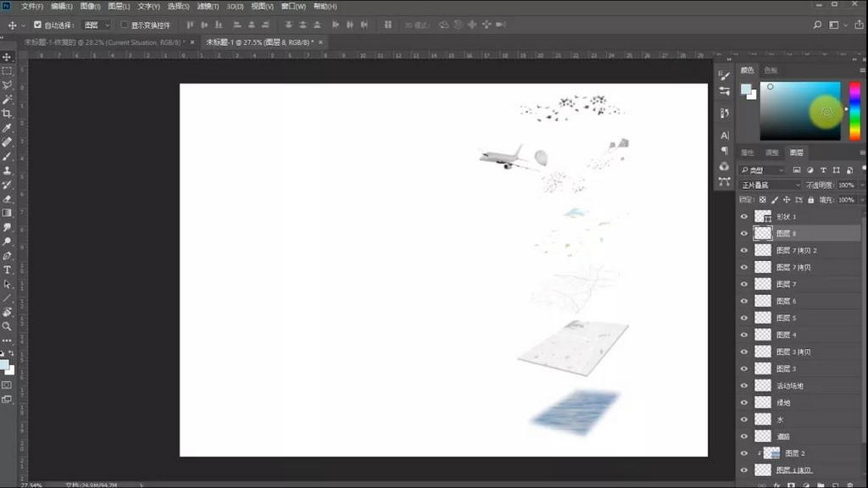This screenshot has height=488, width=868.
Task: Enable the 显示变换控件 checkbox
Action: coord(125,25)
